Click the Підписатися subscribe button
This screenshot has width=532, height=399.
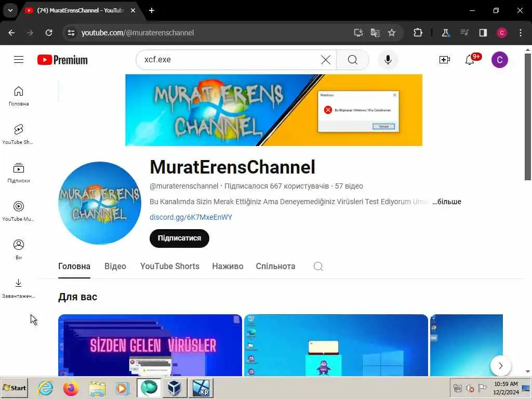coord(179,238)
